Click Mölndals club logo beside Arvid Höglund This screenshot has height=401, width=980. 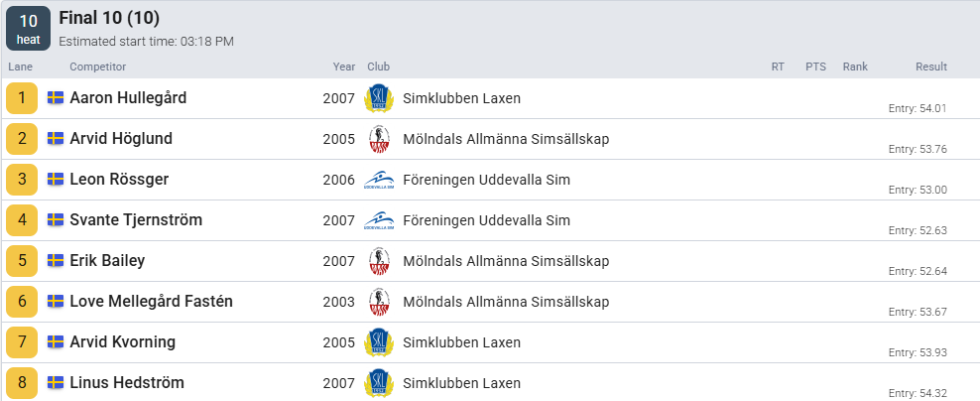tap(378, 139)
